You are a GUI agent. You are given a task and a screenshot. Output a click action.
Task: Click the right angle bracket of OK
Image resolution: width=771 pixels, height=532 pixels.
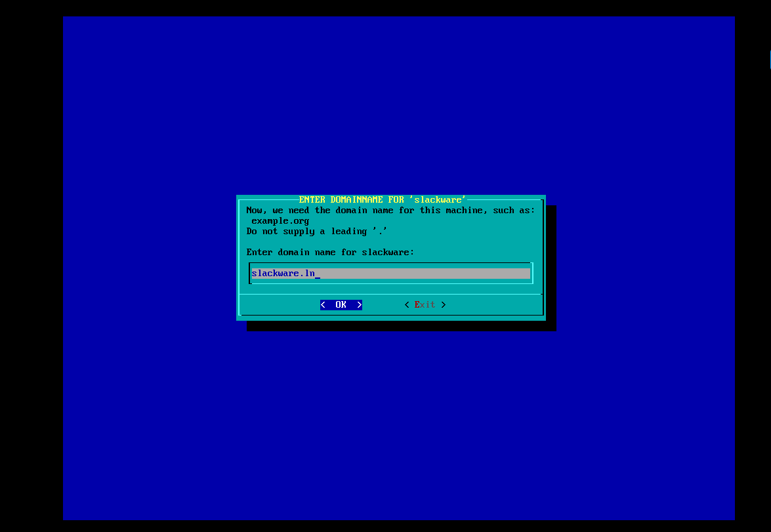point(359,304)
